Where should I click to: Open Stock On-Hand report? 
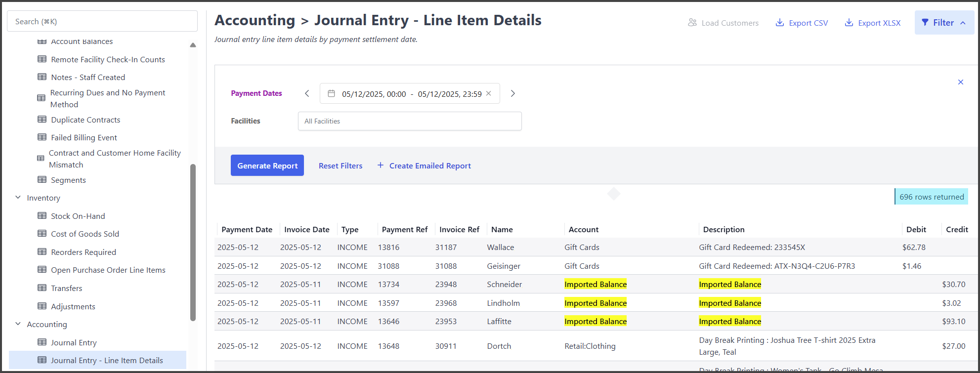click(x=78, y=216)
